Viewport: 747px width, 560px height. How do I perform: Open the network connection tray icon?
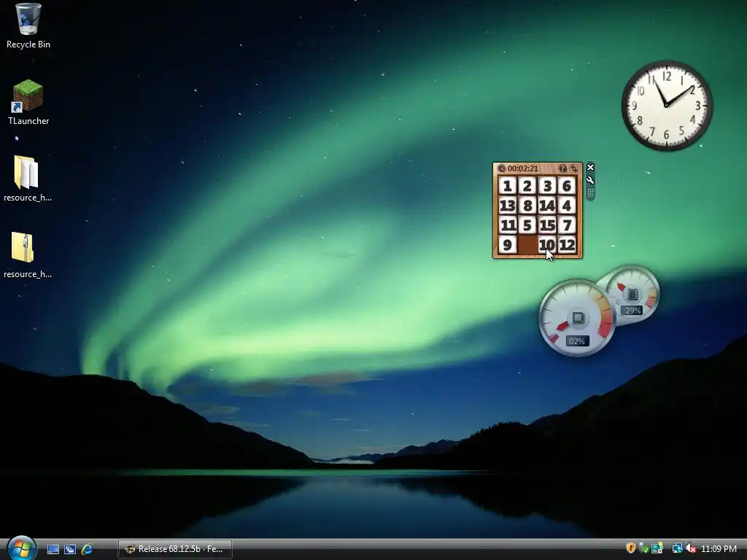tap(677, 548)
